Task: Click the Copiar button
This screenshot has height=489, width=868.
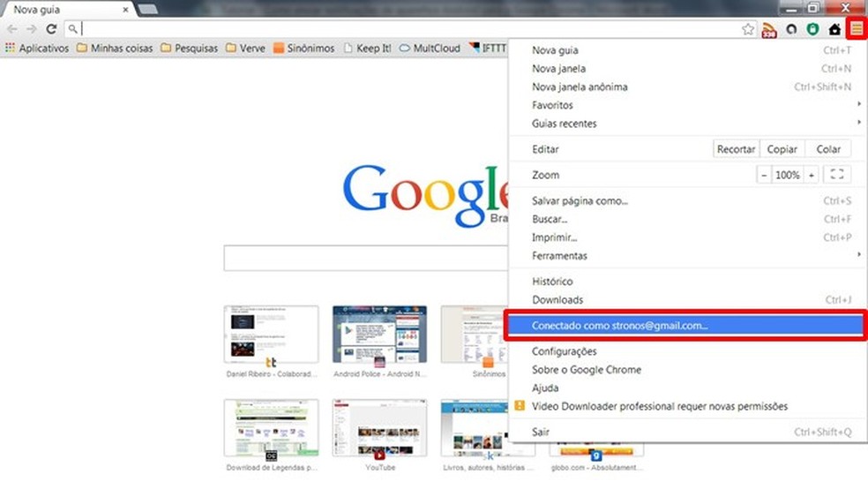Action: click(782, 149)
